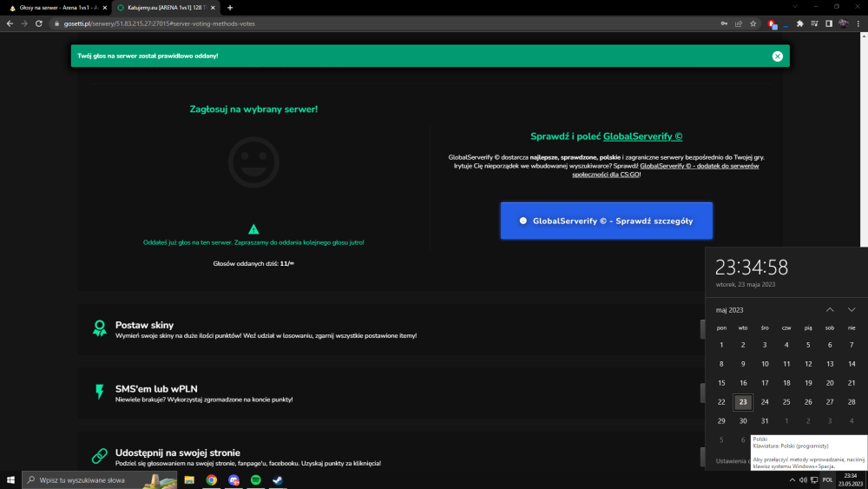Open the media control playlist icon
The width and height of the screenshot is (868, 489).
pyautogui.click(x=814, y=23)
